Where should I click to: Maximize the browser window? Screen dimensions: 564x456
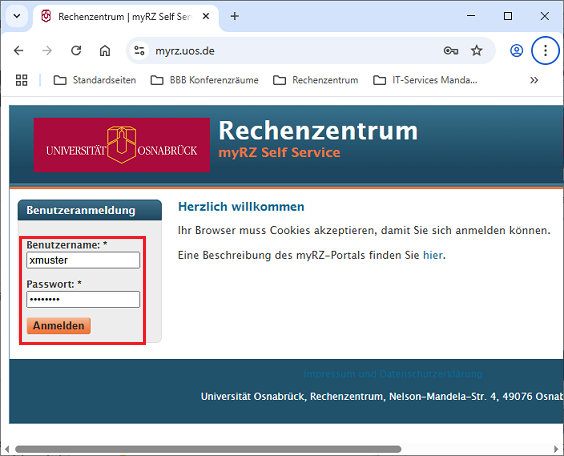click(508, 16)
